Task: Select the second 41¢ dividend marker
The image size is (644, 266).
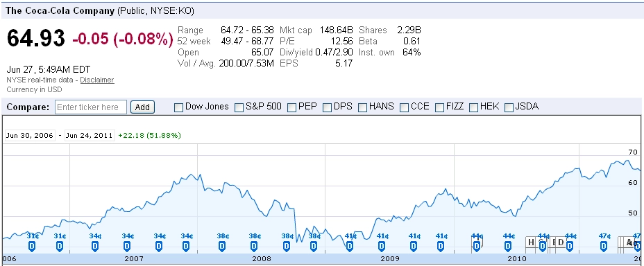Action: 382,247
